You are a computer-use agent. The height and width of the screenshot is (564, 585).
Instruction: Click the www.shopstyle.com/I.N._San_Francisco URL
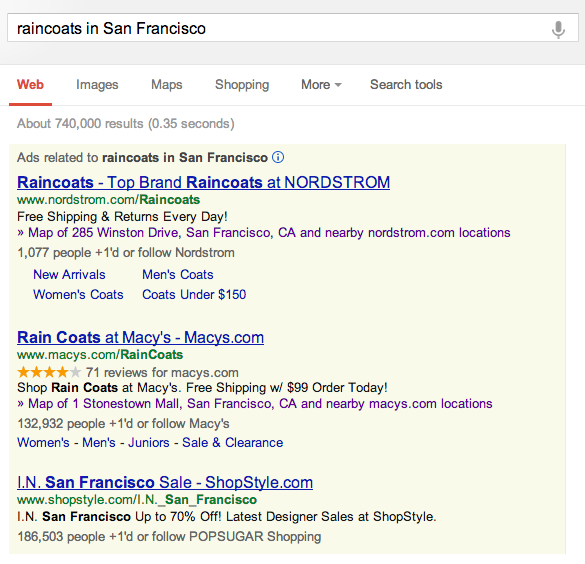point(137,499)
